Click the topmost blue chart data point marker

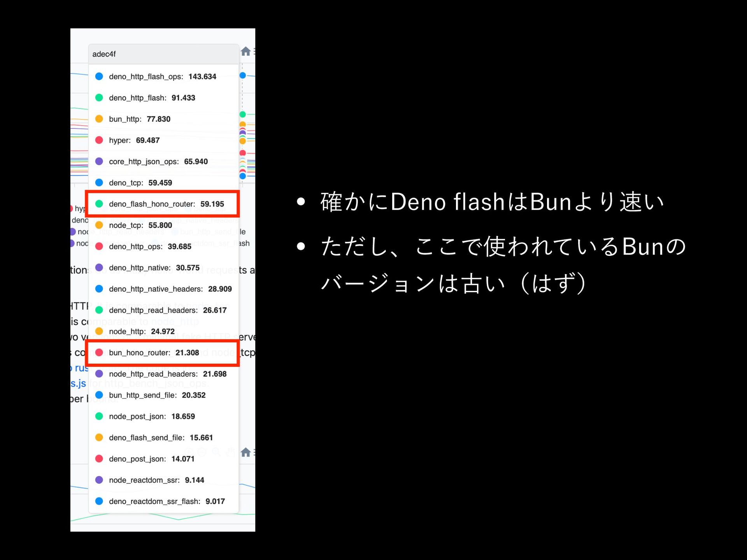point(243,75)
